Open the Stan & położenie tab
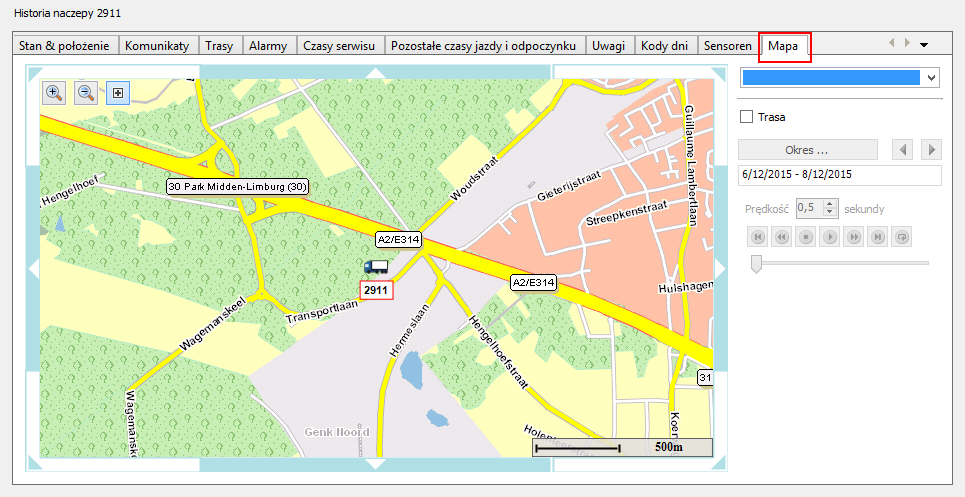The height and width of the screenshot is (497, 965). (66, 46)
